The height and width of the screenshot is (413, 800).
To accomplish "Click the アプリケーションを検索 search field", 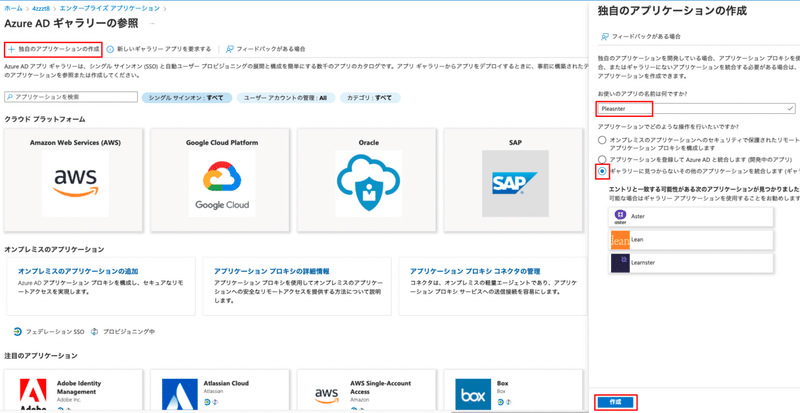I will point(71,96).
